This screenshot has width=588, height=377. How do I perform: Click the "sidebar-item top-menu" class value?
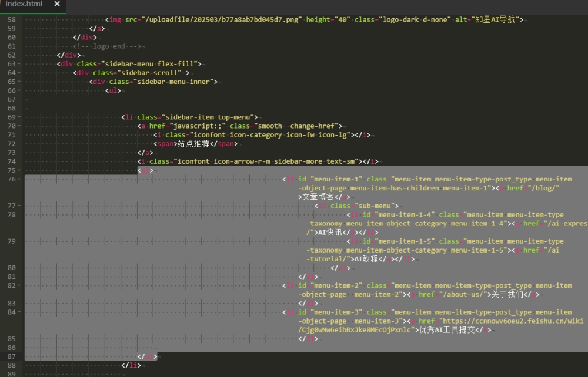coord(208,117)
